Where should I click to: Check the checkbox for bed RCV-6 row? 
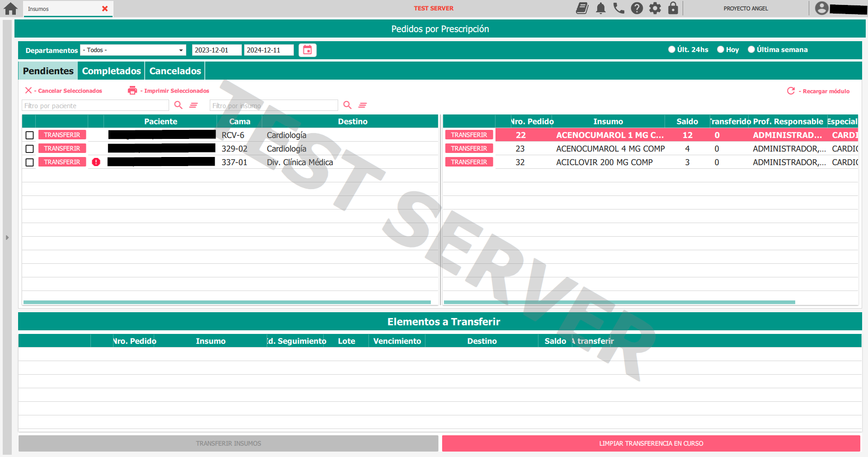click(30, 135)
